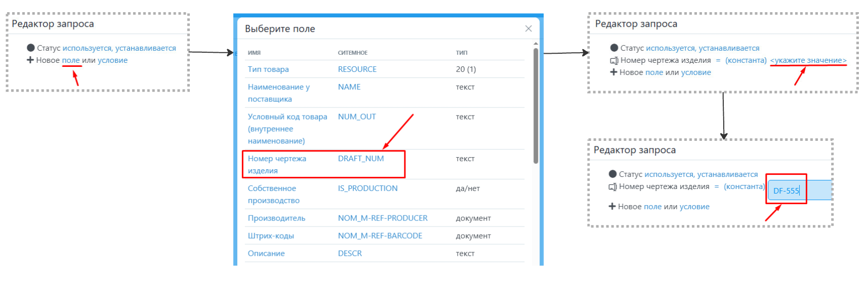Click the "<укажите значение>" placeholder
The width and height of the screenshot is (868, 301).
[x=808, y=60]
